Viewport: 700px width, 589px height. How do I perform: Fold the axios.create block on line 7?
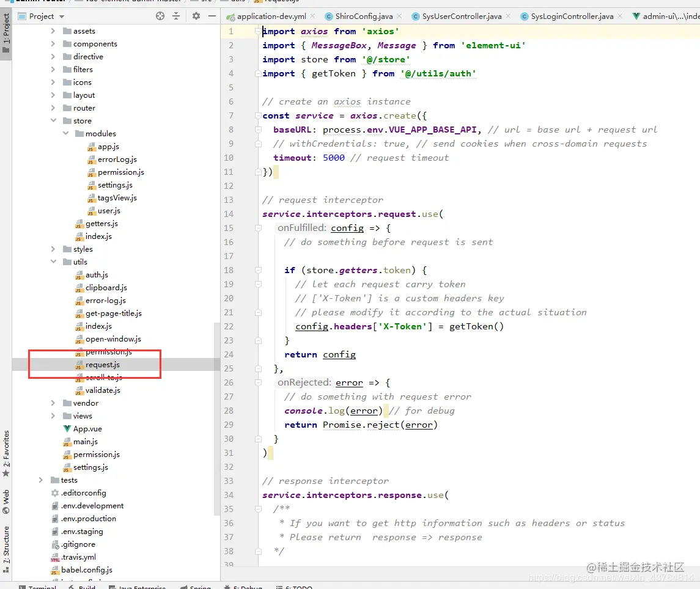(258, 115)
